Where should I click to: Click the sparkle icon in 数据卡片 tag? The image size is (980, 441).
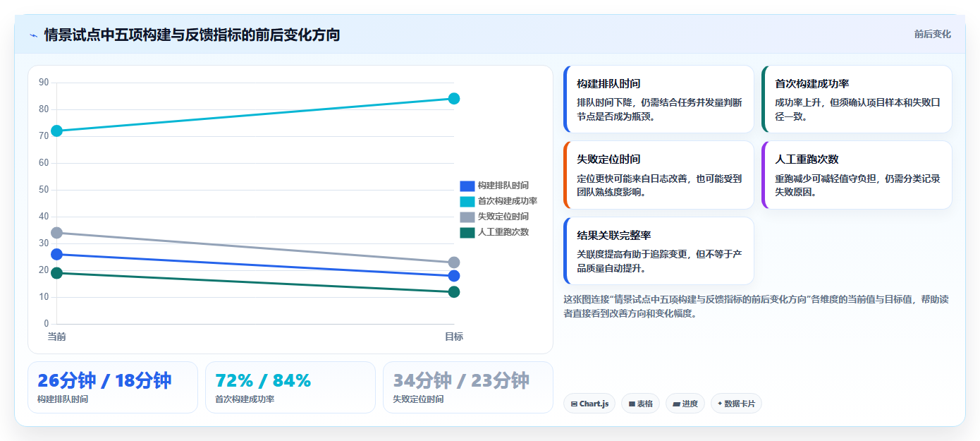point(720,404)
